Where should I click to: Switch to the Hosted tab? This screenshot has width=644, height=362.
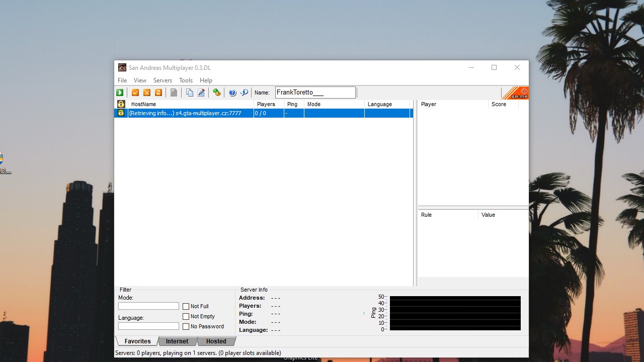point(216,341)
